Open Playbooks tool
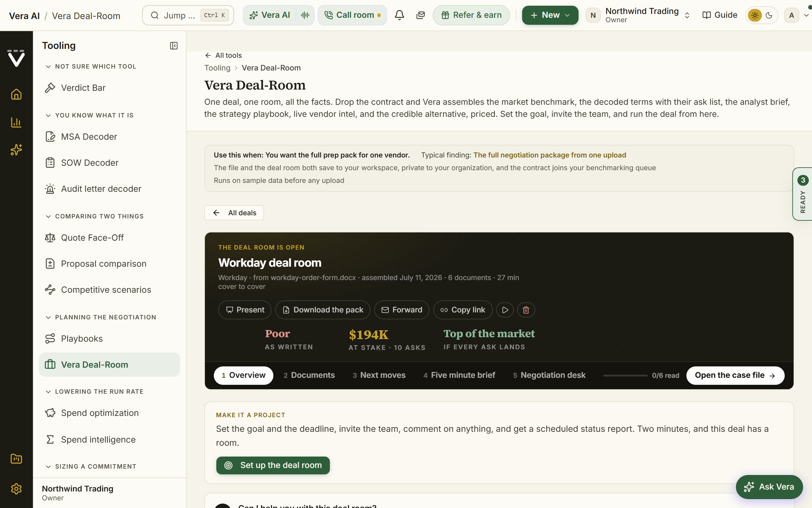The image size is (812, 508). tap(109, 339)
